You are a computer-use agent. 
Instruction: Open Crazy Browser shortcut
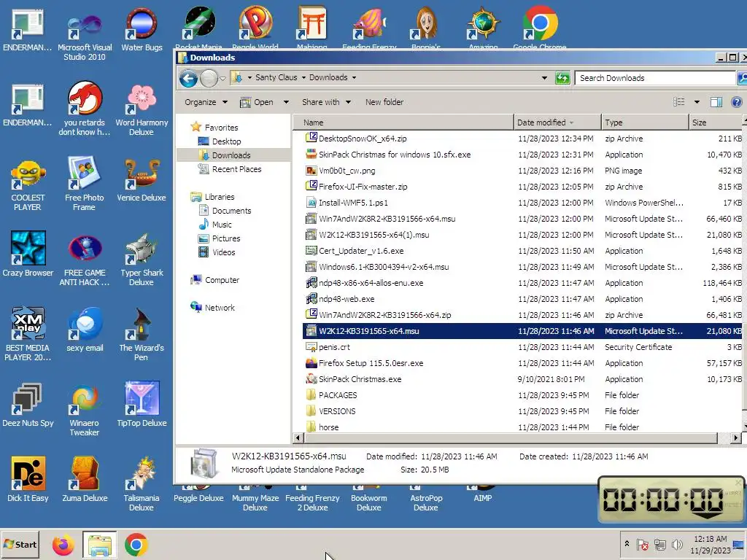(x=28, y=254)
